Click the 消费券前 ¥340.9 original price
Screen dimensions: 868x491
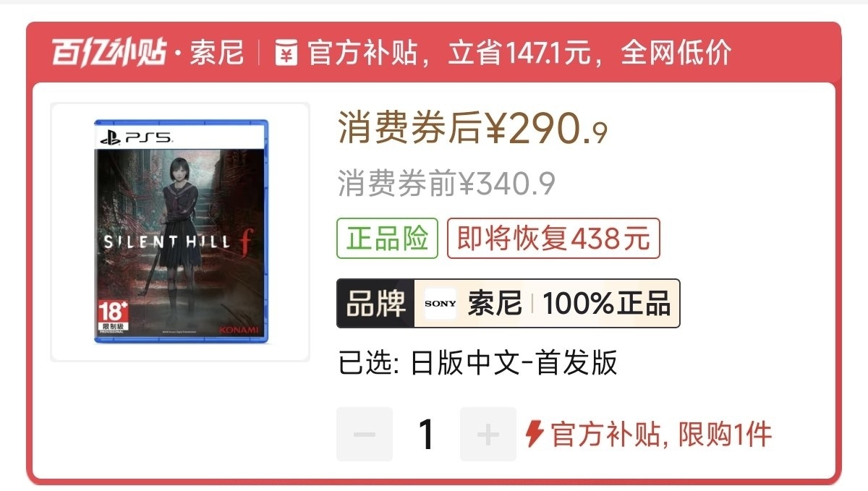click(446, 184)
